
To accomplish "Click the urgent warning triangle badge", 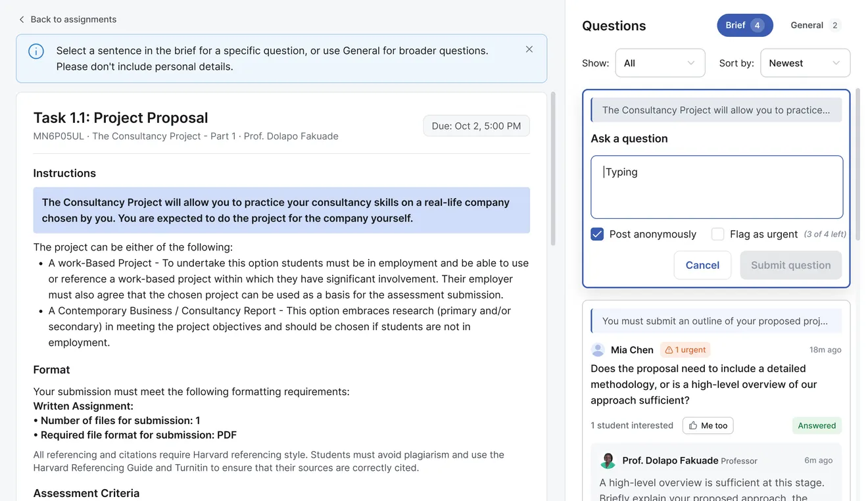I will tap(685, 350).
